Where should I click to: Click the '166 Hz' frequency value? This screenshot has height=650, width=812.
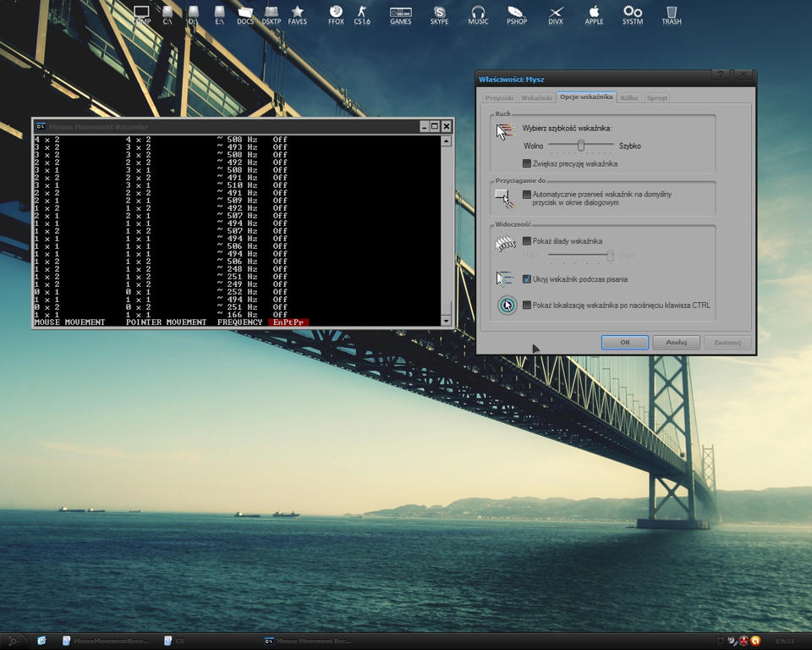coord(242,315)
